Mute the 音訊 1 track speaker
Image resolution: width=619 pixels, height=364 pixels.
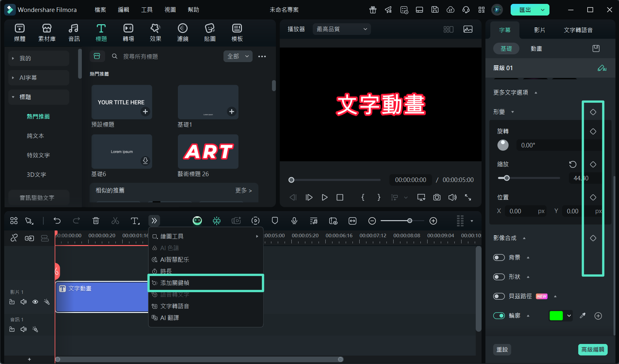(x=24, y=329)
